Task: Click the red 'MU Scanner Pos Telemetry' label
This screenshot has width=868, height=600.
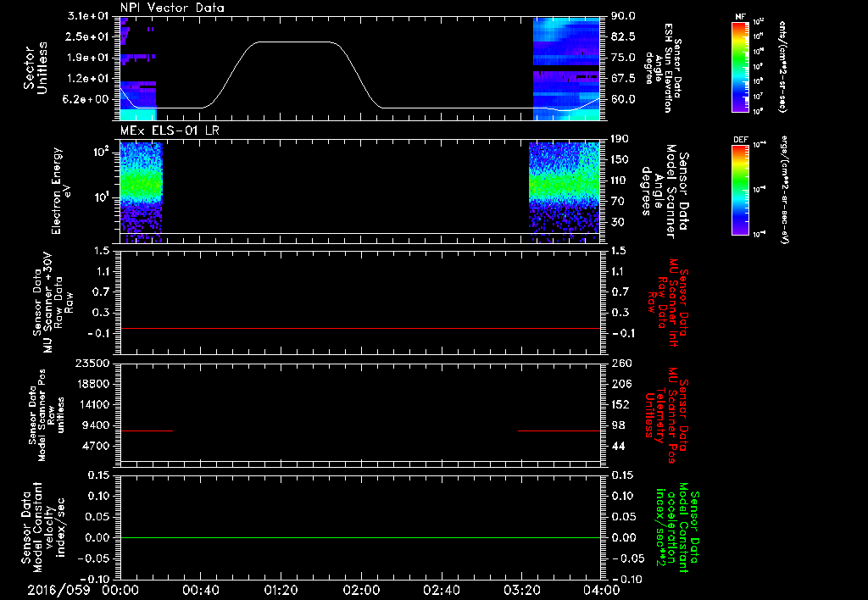Action: 666,415
